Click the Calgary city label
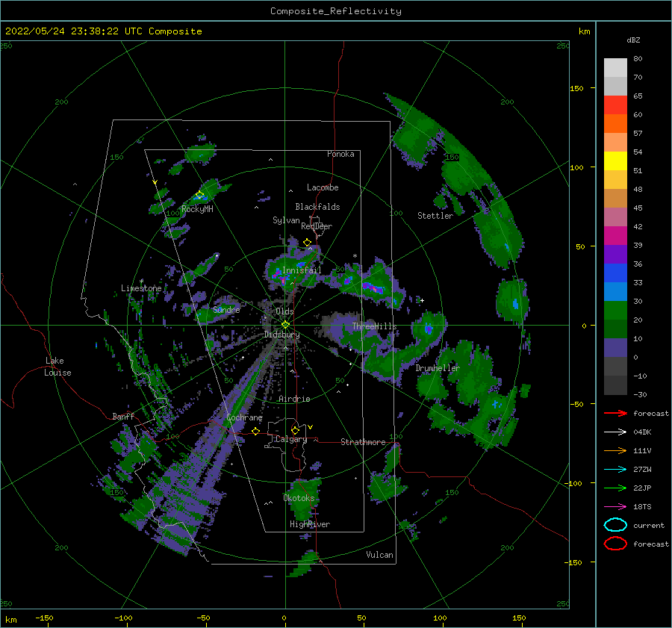The height and width of the screenshot is (628, 672). [x=291, y=439]
